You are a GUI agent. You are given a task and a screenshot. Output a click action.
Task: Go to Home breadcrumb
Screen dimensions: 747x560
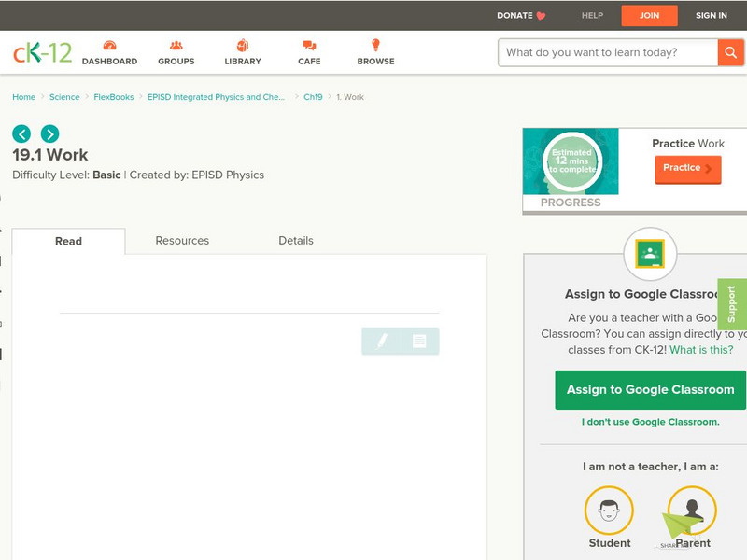tap(24, 97)
